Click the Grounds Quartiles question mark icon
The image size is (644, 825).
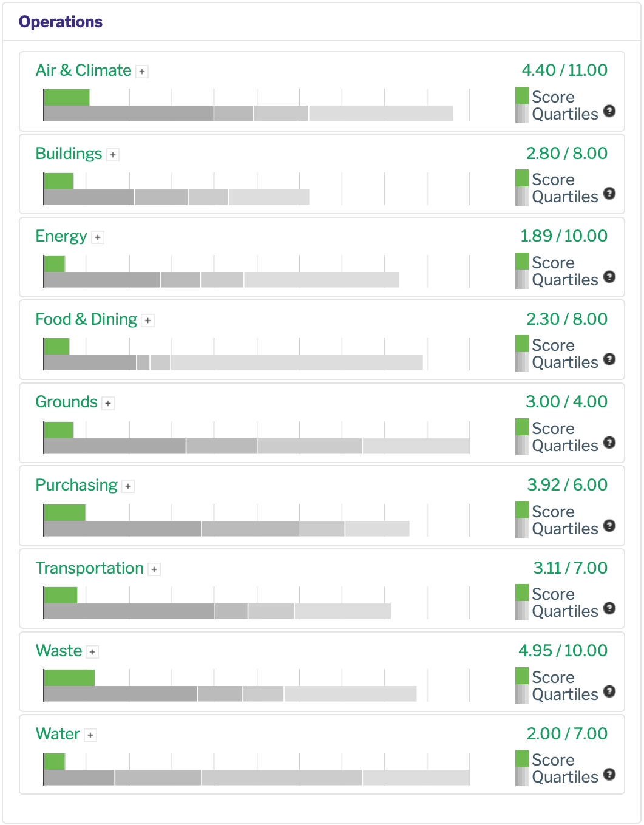tap(609, 443)
